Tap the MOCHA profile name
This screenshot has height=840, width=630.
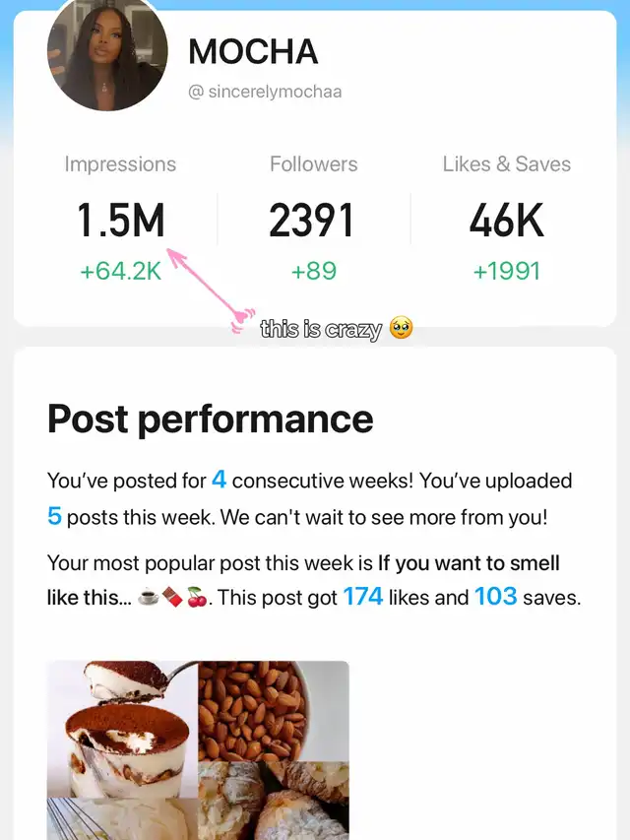pyautogui.click(x=253, y=52)
